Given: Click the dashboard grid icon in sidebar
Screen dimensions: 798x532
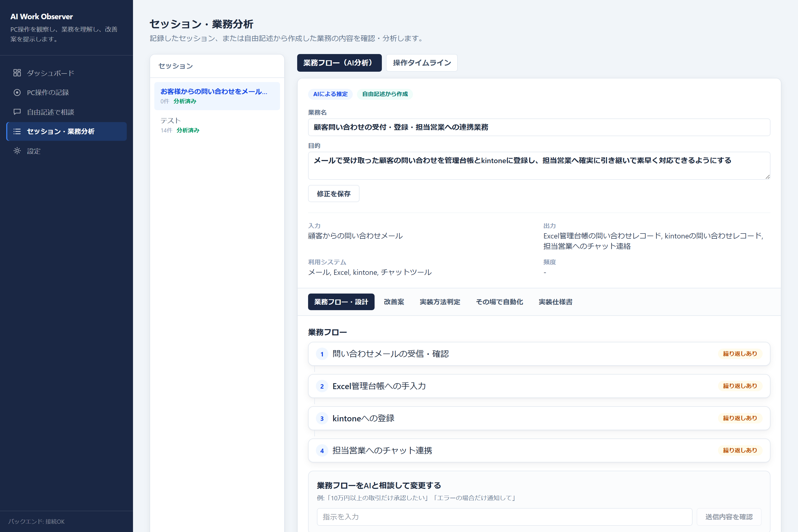Looking at the screenshot, I should [17, 73].
